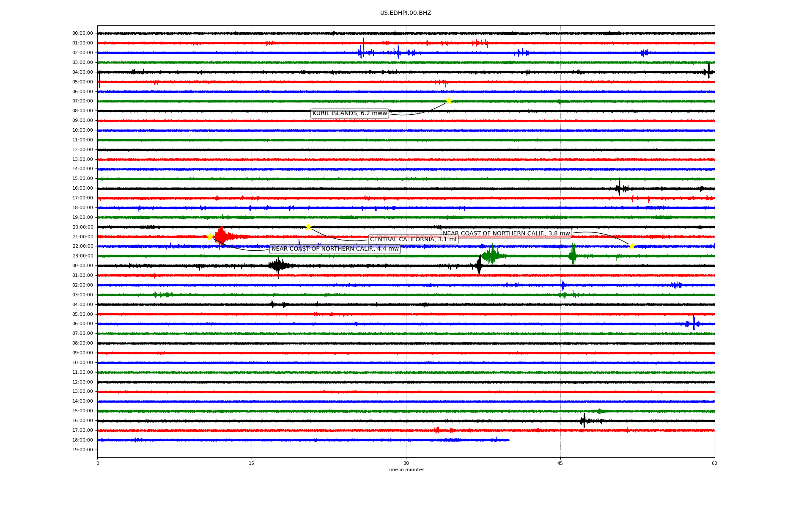Click the Kuril Islands earthquake star marker
The width and height of the screenshot is (812, 508).
(449, 101)
